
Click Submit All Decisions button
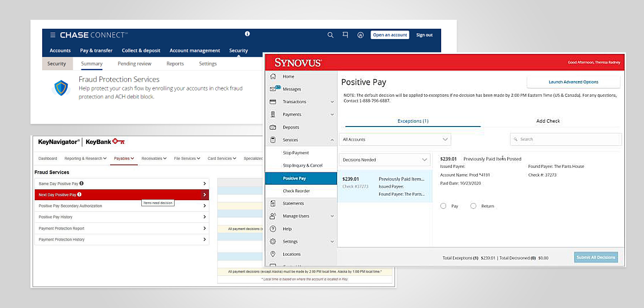[x=596, y=257]
